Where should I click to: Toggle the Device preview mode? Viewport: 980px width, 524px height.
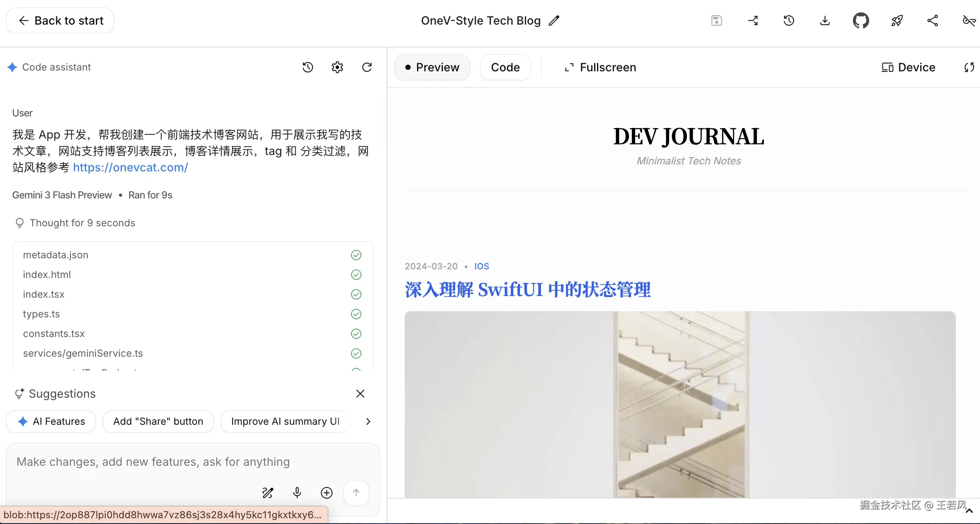pos(908,67)
